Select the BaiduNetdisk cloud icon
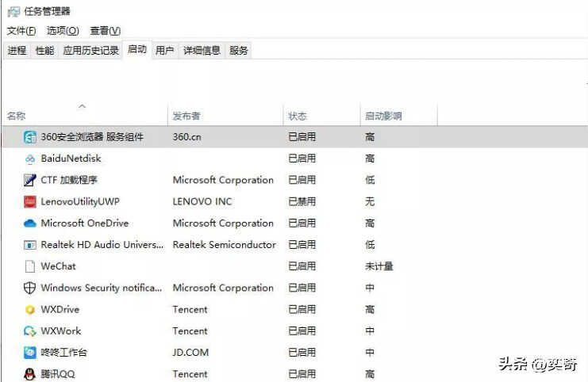Viewport: 588px width, 382px height. point(30,159)
